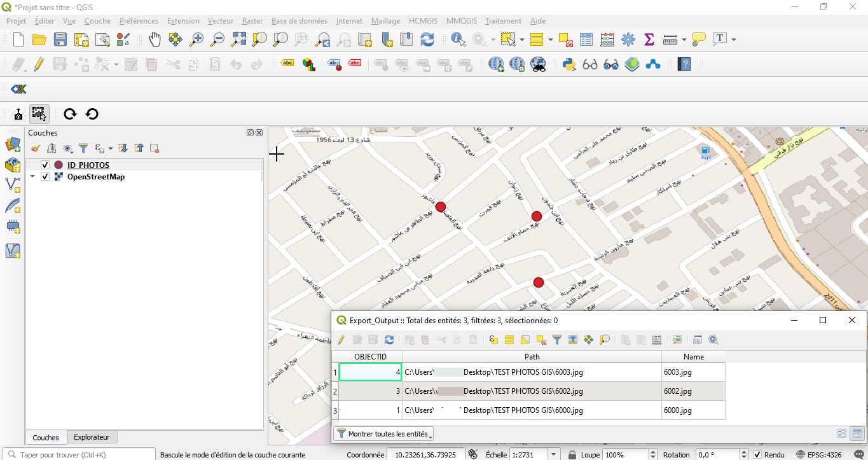Open the Montrer toutes les entités dropdown
This screenshot has height=460, width=868.
tap(383, 434)
